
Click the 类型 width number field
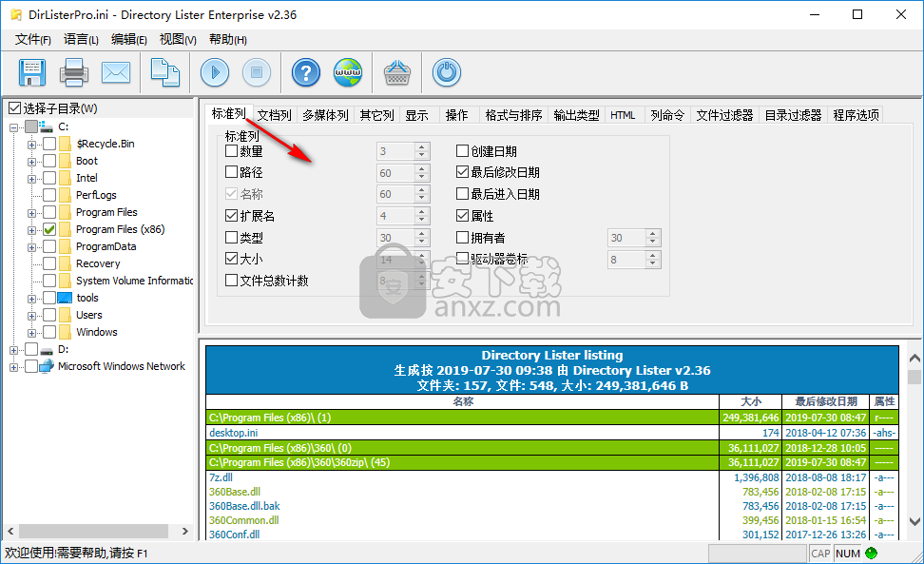coord(394,238)
